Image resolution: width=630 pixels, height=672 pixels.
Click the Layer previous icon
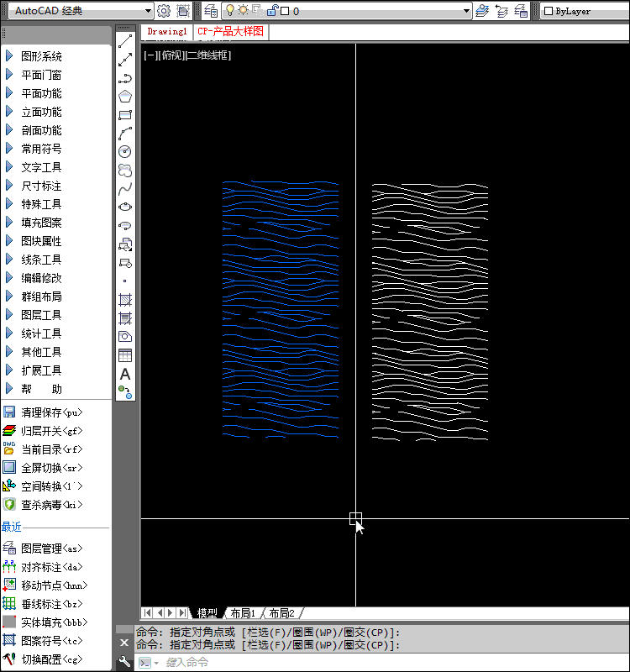(501, 11)
